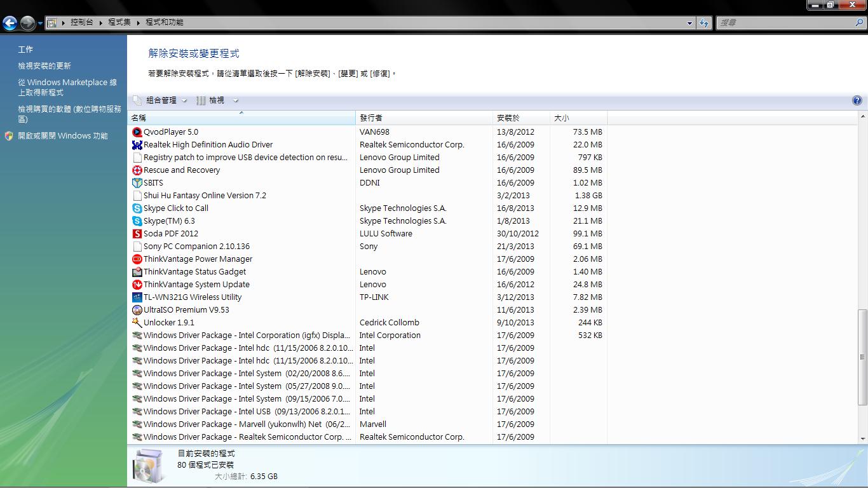This screenshot has width=868, height=488.
Task: Select the publisher cell TP-LINK
Action: (x=374, y=297)
